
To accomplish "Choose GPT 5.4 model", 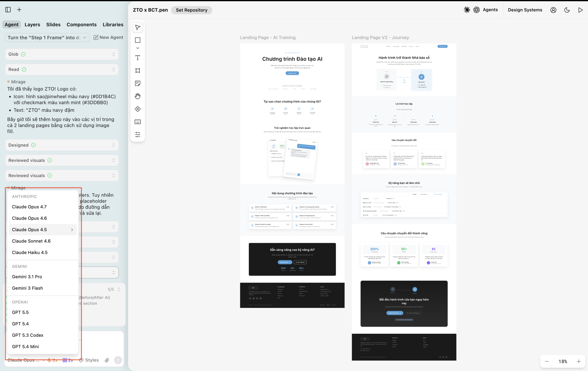I will click(43, 324).
